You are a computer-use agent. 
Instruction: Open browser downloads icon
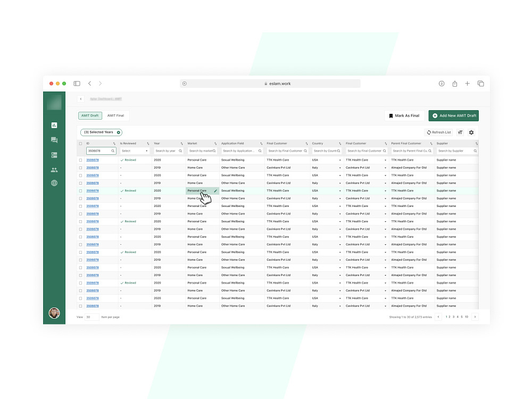click(x=442, y=84)
